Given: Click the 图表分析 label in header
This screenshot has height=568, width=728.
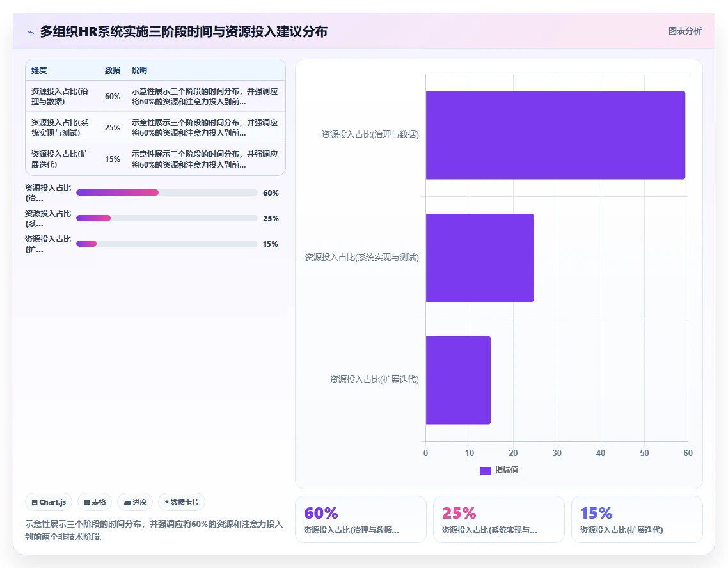Looking at the screenshot, I should point(685,31).
